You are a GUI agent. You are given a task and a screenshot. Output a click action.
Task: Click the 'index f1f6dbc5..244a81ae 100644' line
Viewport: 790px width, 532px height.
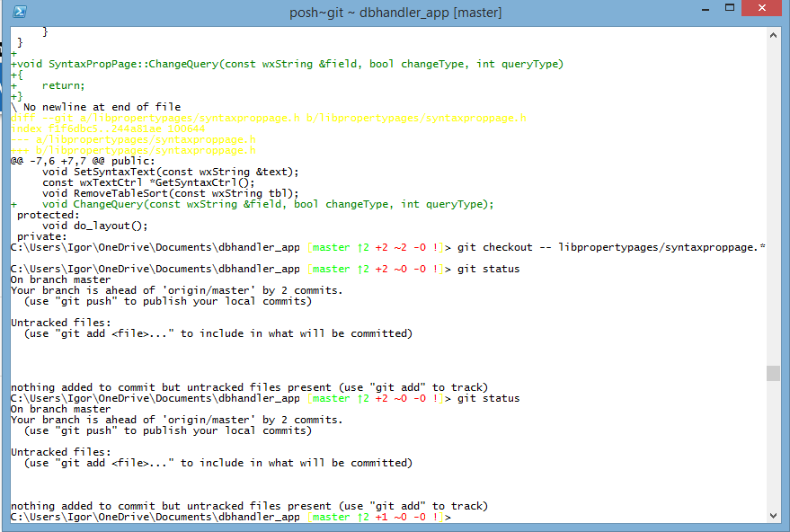pos(108,129)
